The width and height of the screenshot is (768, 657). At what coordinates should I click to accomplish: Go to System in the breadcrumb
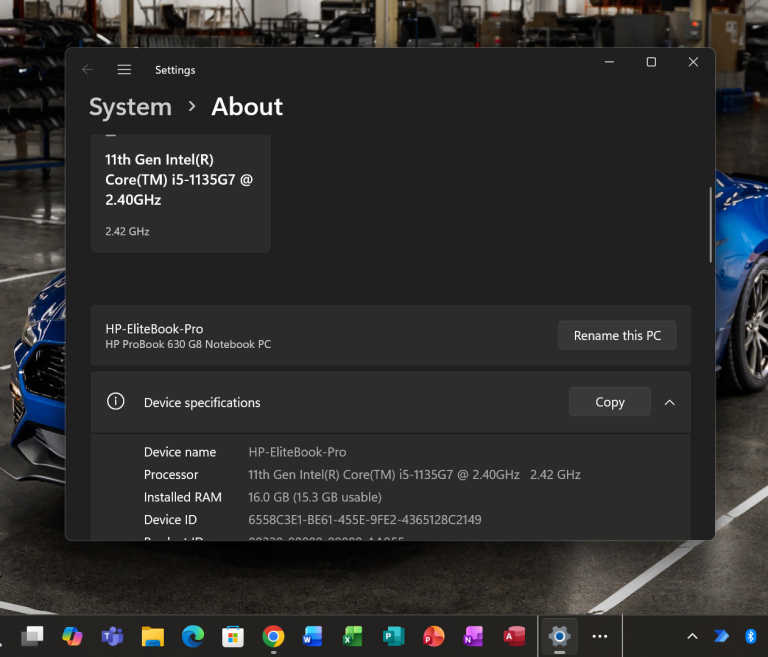[130, 107]
